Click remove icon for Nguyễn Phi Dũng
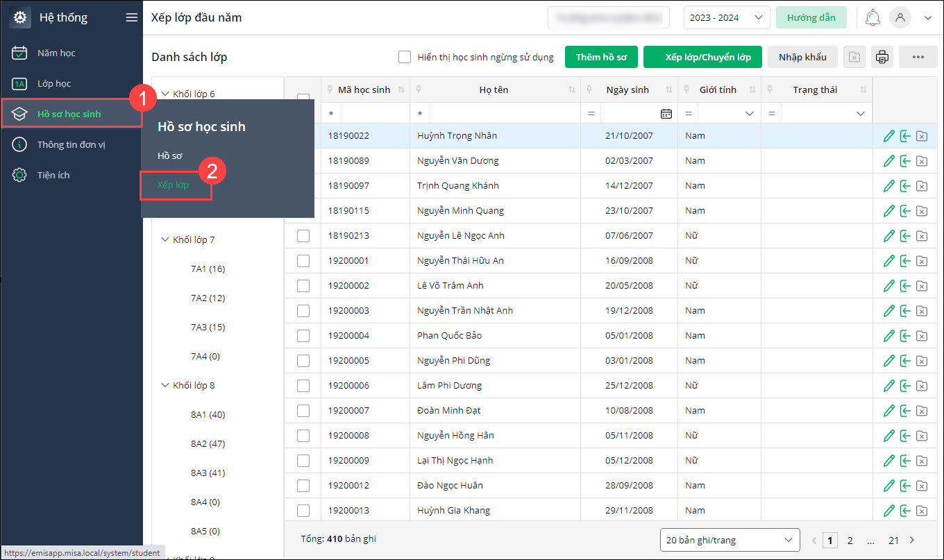The width and height of the screenshot is (944, 560). click(922, 361)
